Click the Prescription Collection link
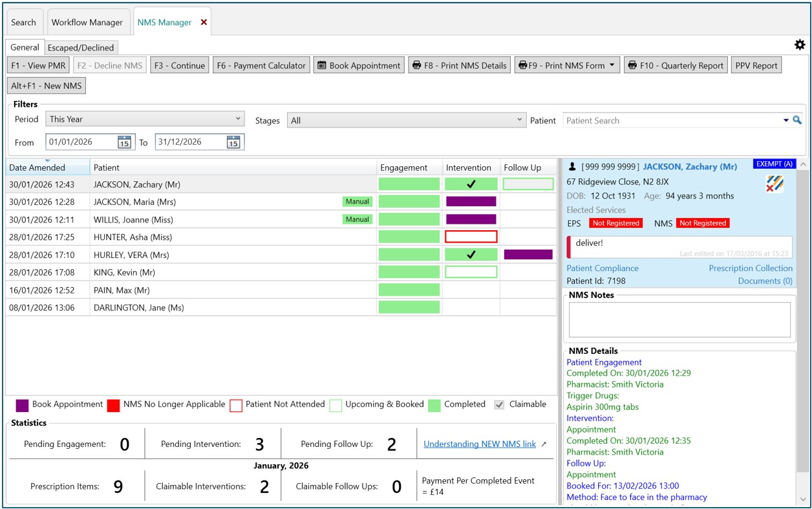812x509 pixels. [750, 268]
